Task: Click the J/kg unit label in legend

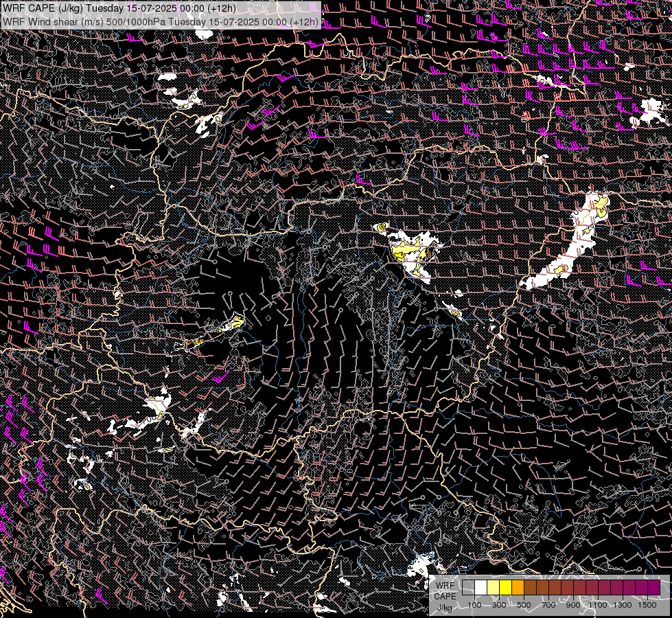Action: point(444,608)
